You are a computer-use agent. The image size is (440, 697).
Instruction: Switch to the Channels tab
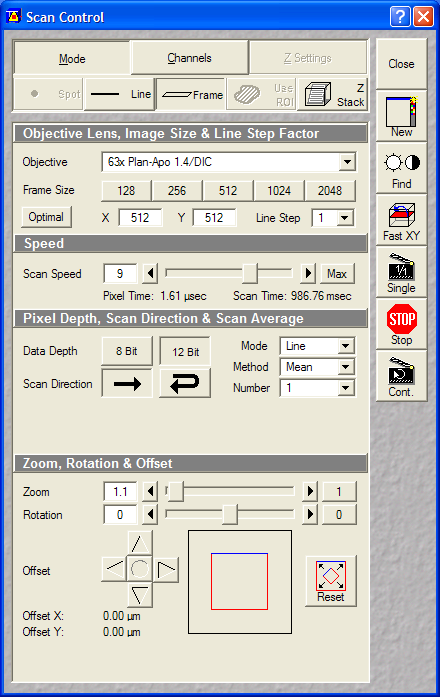(x=189, y=58)
